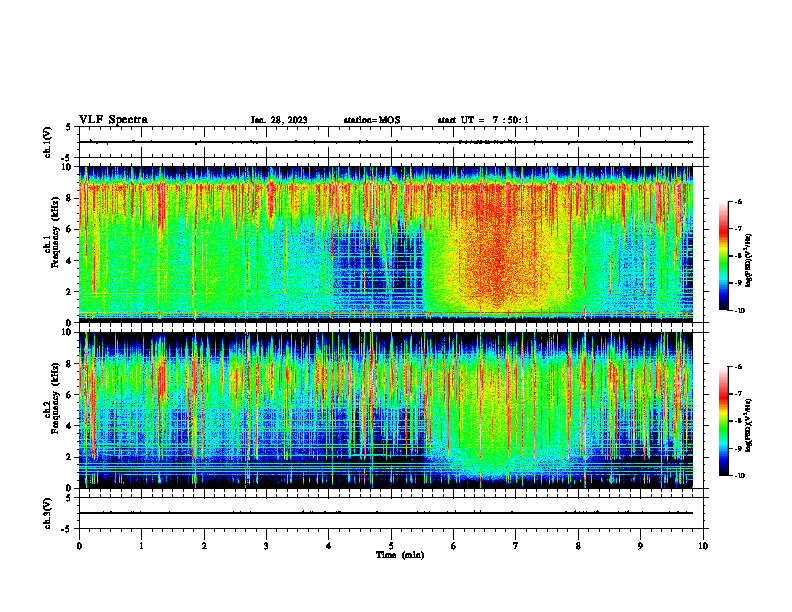Image resolution: width=792 pixels, height=612 pixels.
Task: Click time axis tick label "5"
Action: (391, 546)
